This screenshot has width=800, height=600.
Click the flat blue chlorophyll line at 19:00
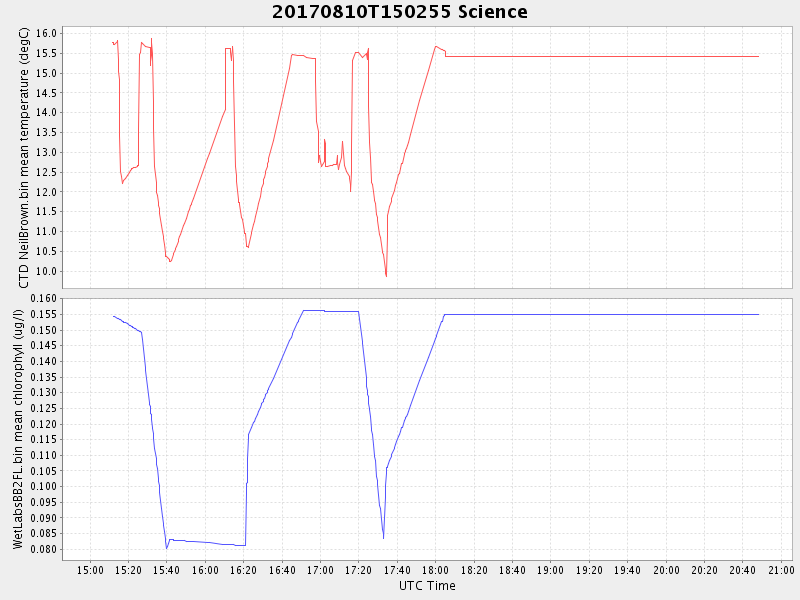pyautogui.click(x=551, y=314)
